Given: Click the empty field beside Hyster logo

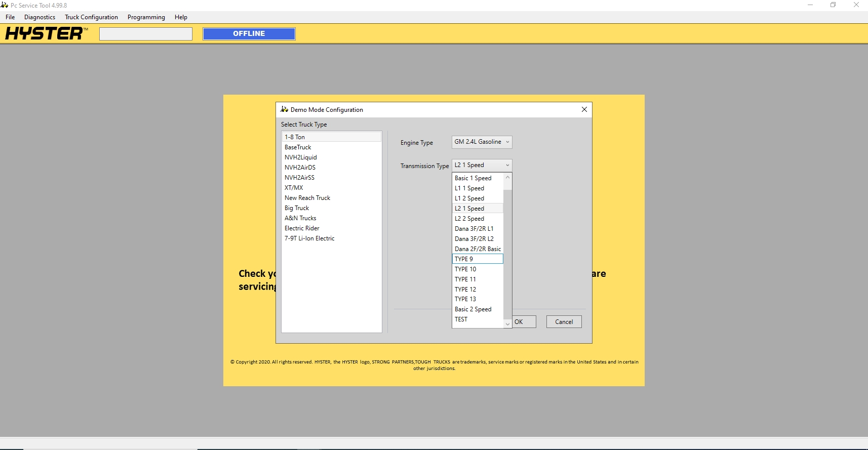Looking at the screenshot, I should (146, 34).
